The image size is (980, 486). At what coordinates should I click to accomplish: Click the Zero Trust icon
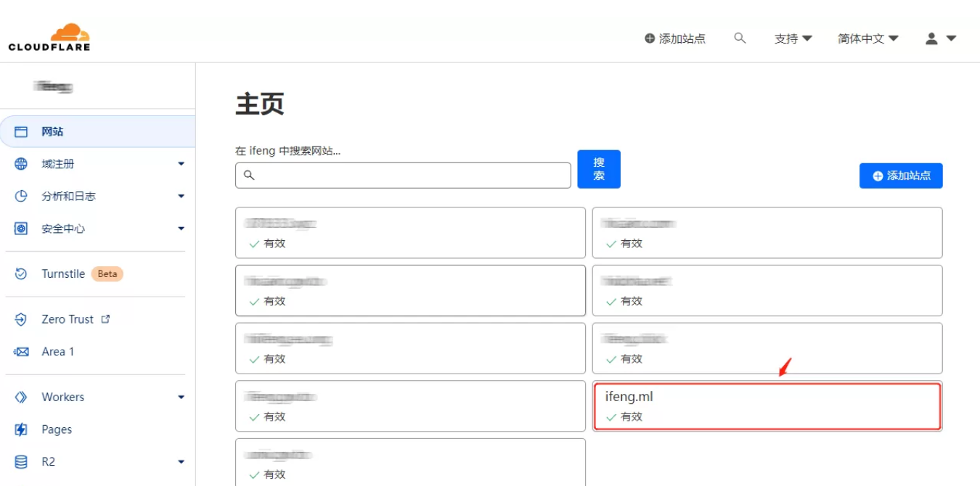(21, 319)
